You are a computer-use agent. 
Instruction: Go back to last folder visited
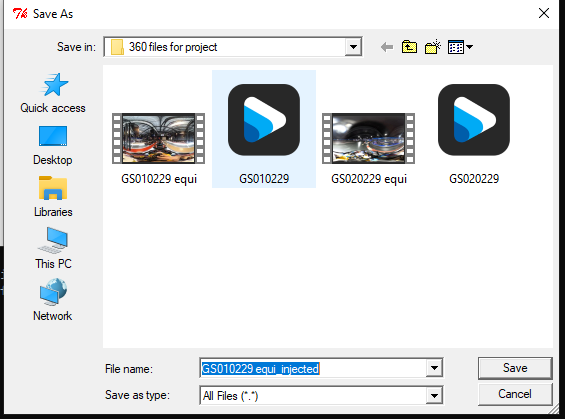387,47
